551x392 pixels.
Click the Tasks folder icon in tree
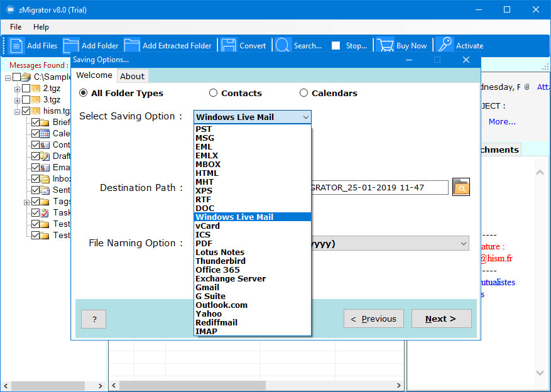[x=45, y=212]
